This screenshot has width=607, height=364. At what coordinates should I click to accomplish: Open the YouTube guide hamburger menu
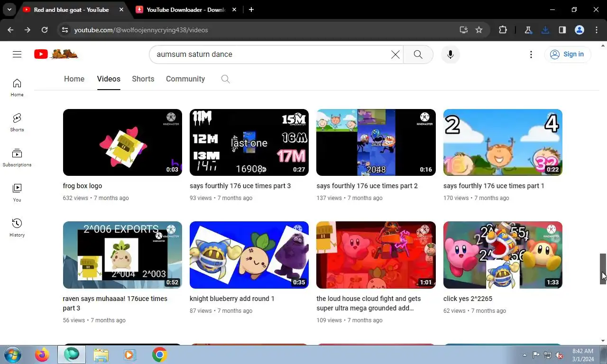[17, 55]
